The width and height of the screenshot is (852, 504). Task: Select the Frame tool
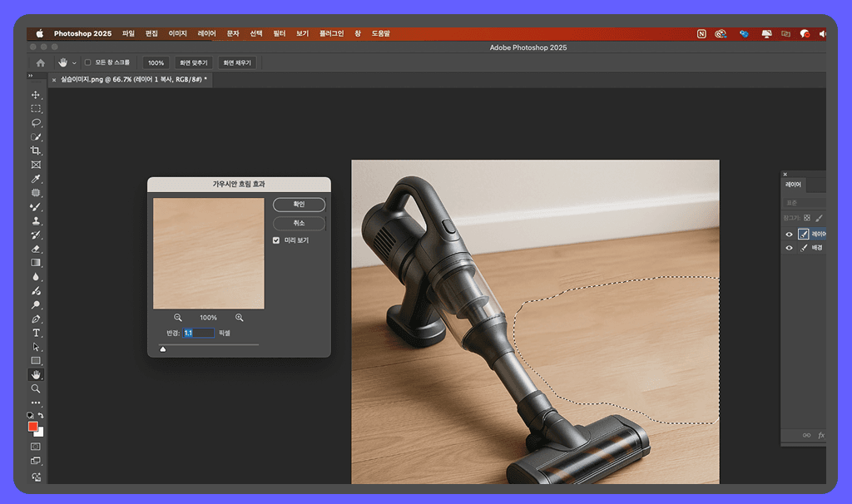pyautogui.click(x=36, y=165)
